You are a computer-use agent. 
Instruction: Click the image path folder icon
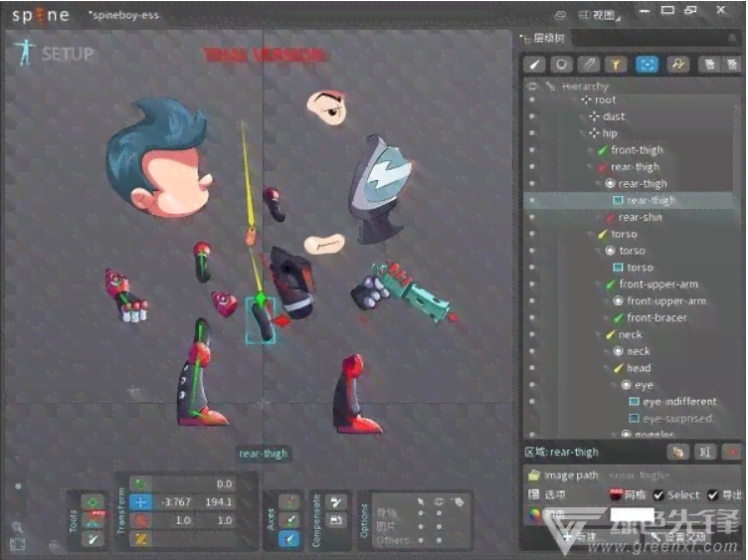pyautogui.click(x=534, y=475)
